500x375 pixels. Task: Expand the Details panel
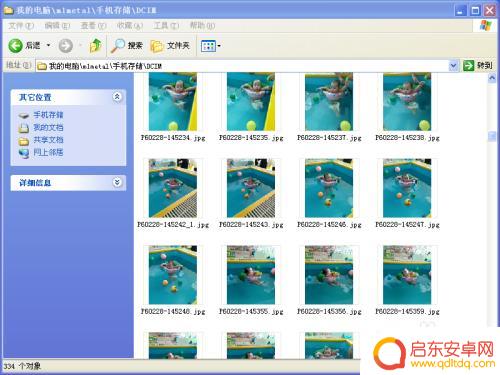[x=117, y=182]
